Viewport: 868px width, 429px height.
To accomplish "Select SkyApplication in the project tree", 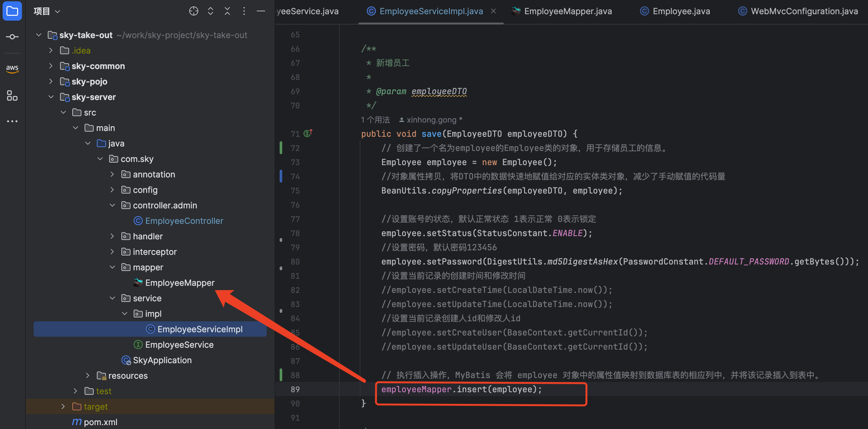I will click(x=162, y=360).
